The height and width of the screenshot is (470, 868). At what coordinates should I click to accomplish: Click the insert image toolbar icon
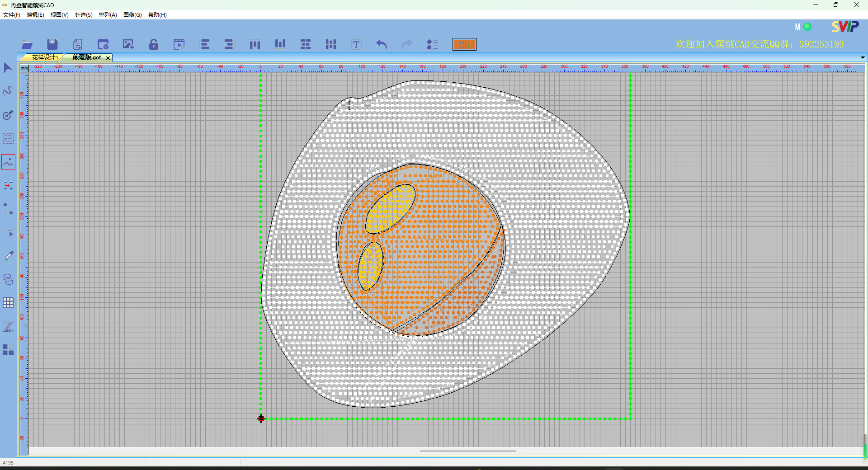pyautogui.click(x=128, y=44)
